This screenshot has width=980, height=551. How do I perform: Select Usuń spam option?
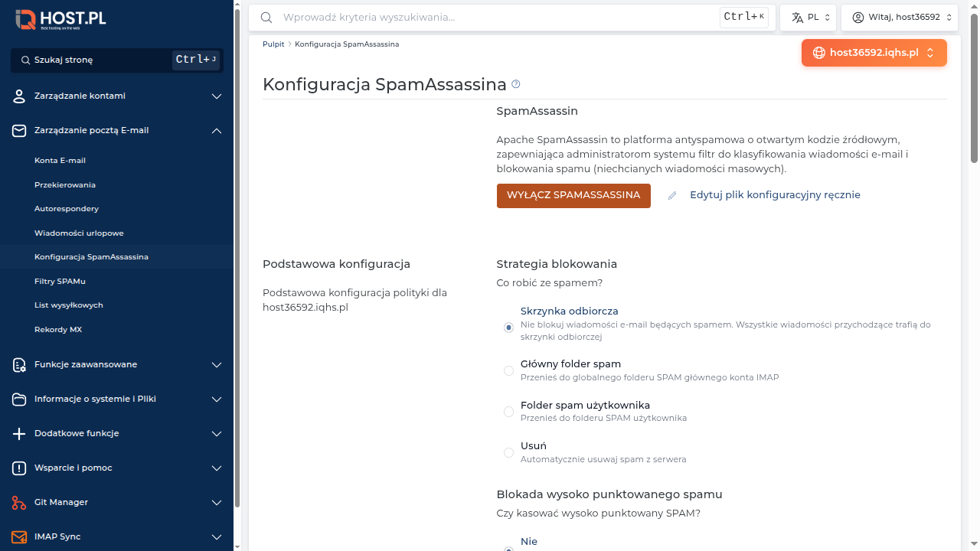point(508,452)
